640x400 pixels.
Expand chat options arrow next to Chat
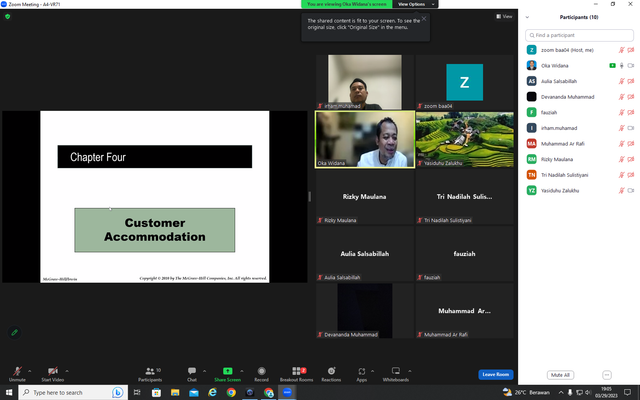tap(204, 371)
